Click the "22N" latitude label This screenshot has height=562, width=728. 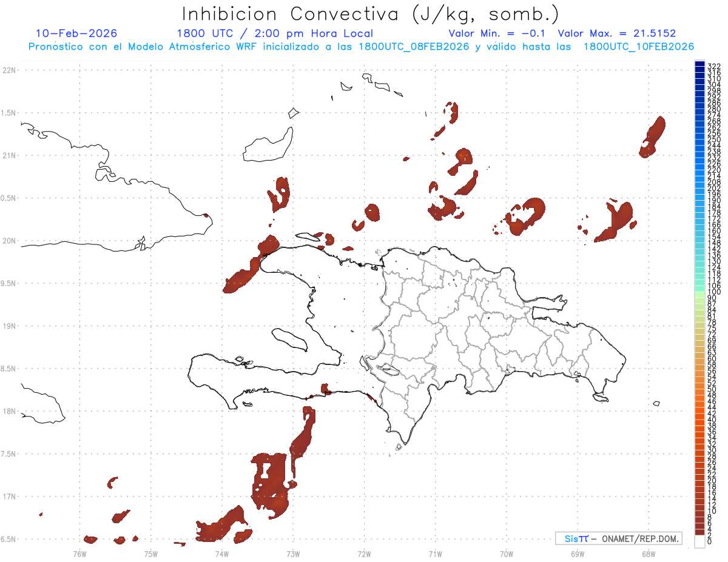pos(9,70)
